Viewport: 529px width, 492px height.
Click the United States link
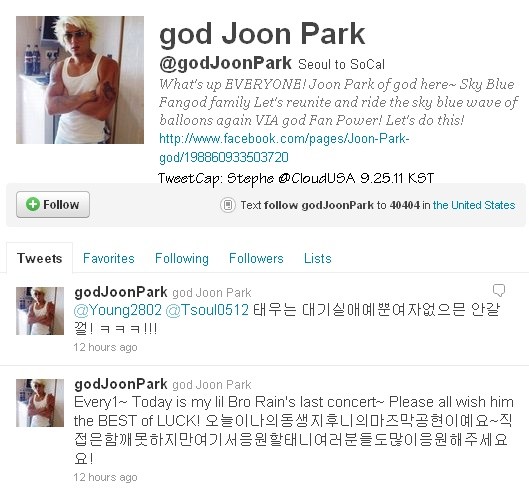click(x=474, y=205)
